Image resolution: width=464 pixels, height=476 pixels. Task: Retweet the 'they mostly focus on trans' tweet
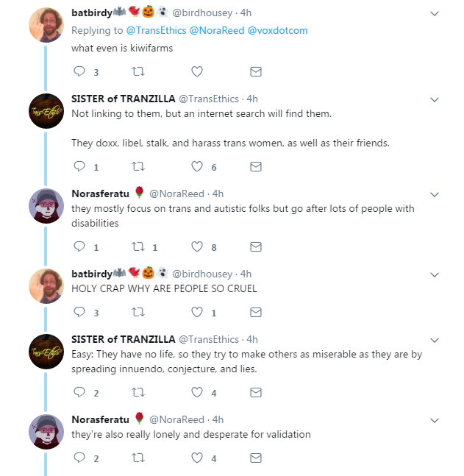(138, 246)
